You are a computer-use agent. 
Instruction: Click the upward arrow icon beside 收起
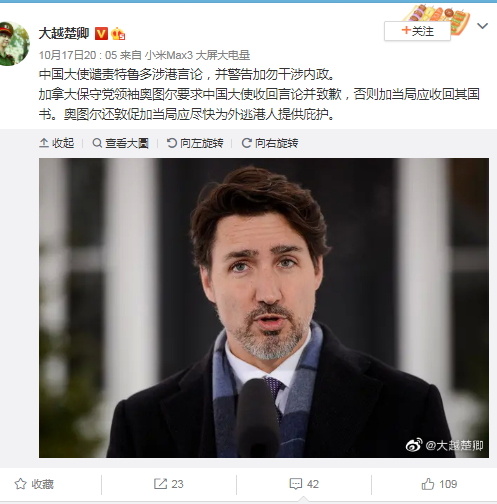[44, 143]
